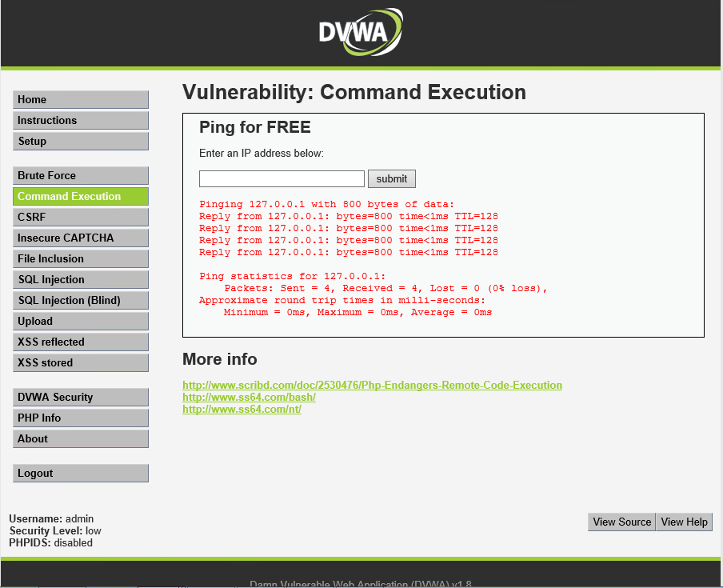Viewport: 723px width, 588px height.
Task: Open the CSRF vulnerability page
Action: click(x=81, y=218)
